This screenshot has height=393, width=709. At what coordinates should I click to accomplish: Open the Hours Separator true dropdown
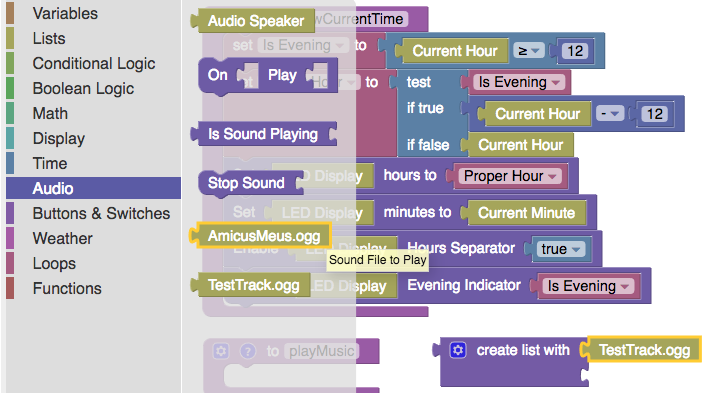pos(561,249)
